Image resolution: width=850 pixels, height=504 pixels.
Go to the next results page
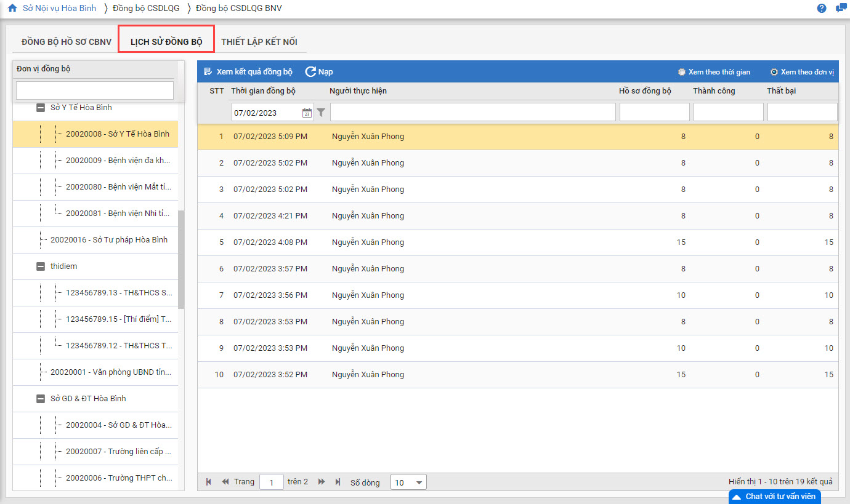pyautogui.click(x=322, y=482)
